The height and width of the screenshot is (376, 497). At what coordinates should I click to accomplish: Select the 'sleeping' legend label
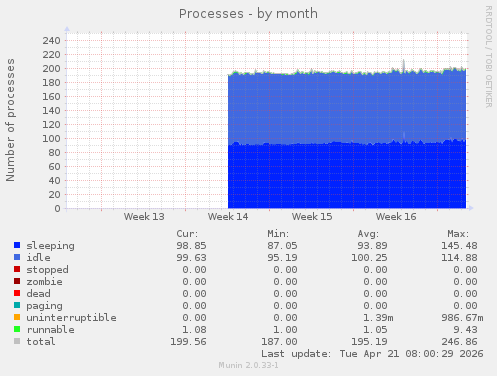tap(50, 246)
